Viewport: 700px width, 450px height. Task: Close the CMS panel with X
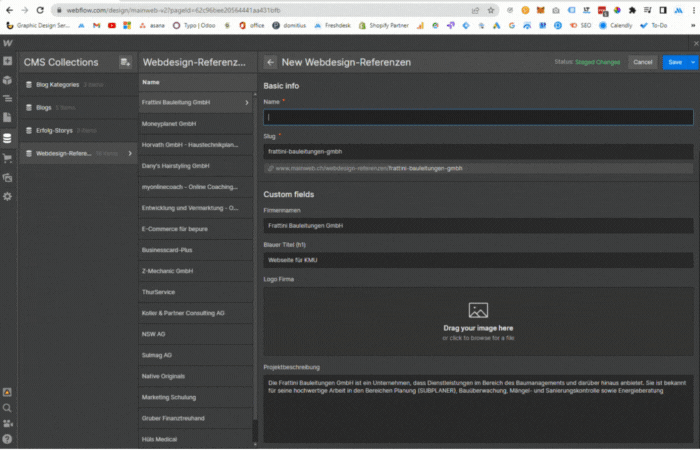(696, 43)
